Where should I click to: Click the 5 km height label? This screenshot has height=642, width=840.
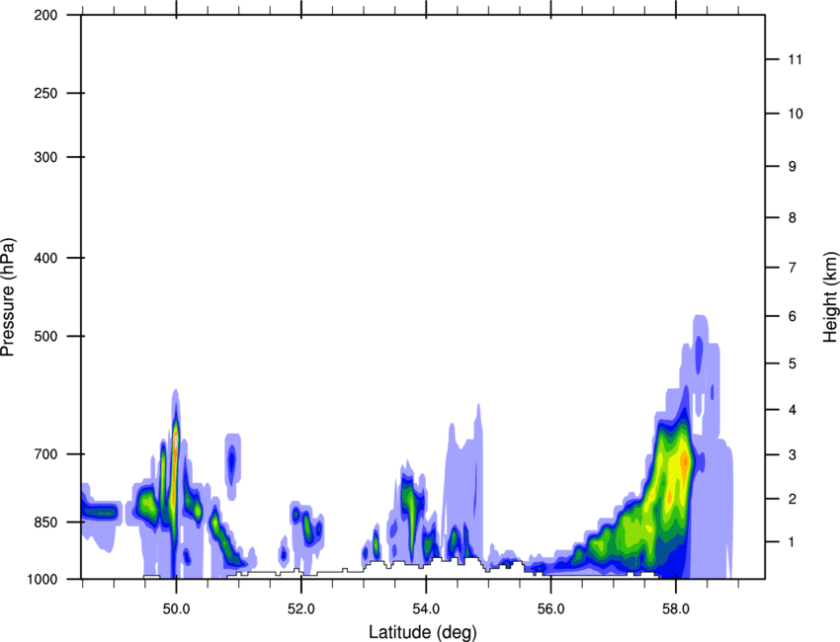(x=793, y=363)
